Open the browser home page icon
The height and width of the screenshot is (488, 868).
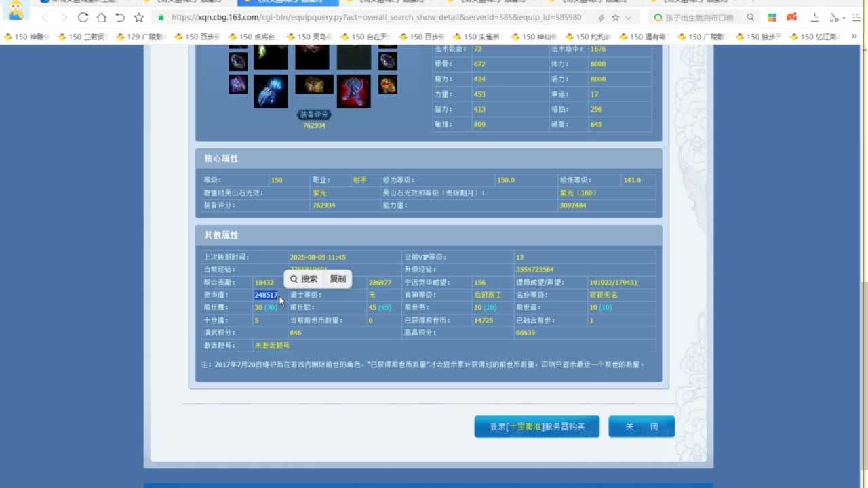101,17
